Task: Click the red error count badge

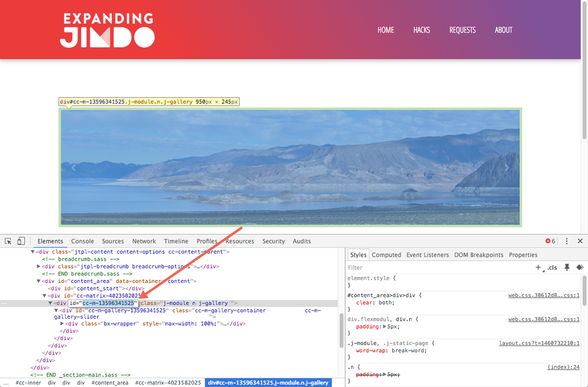Action: (x=549, y=240)
